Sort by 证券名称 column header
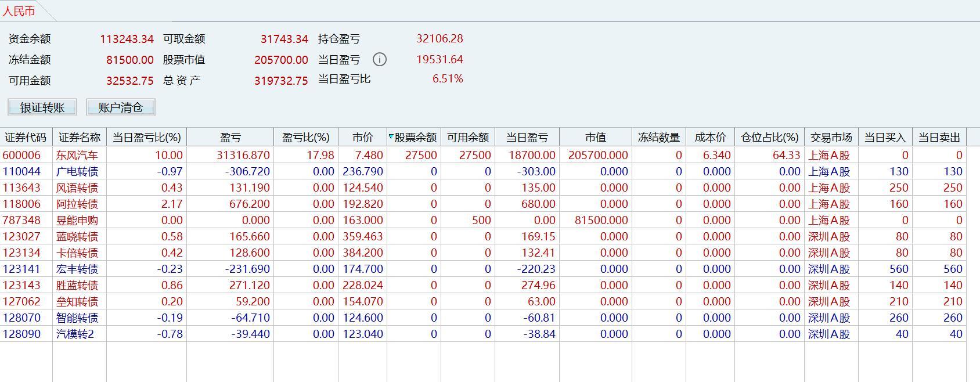 (80, 138)
